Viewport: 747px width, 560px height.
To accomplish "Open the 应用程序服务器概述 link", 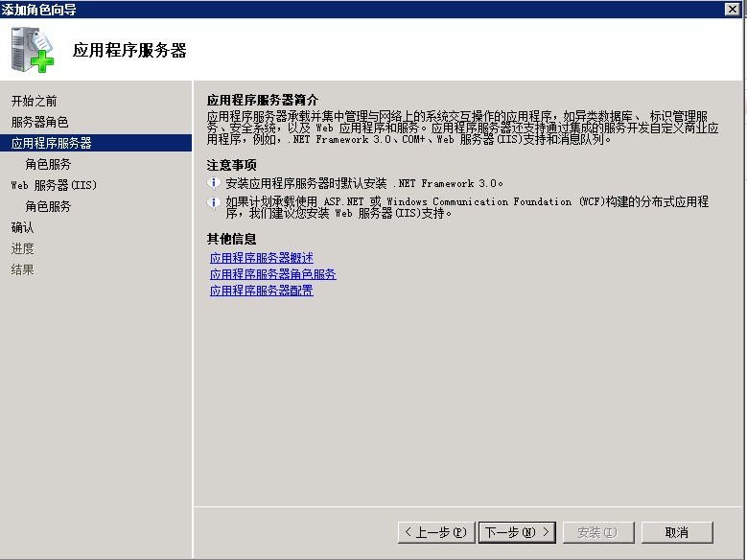I will (262, 258).
